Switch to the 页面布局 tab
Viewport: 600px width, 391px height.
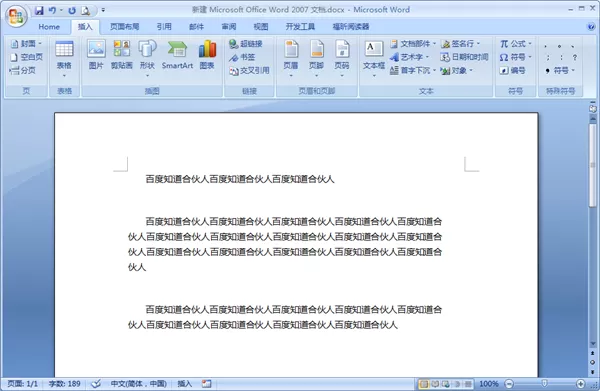[124, 26]
